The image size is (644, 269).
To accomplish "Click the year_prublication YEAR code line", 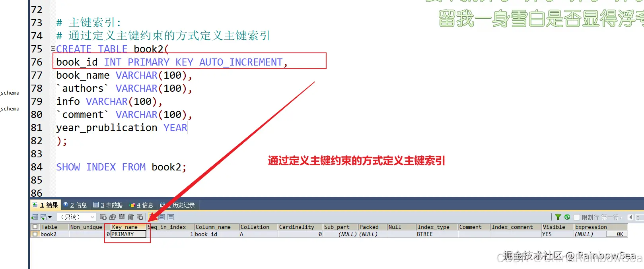I will 122,128.
